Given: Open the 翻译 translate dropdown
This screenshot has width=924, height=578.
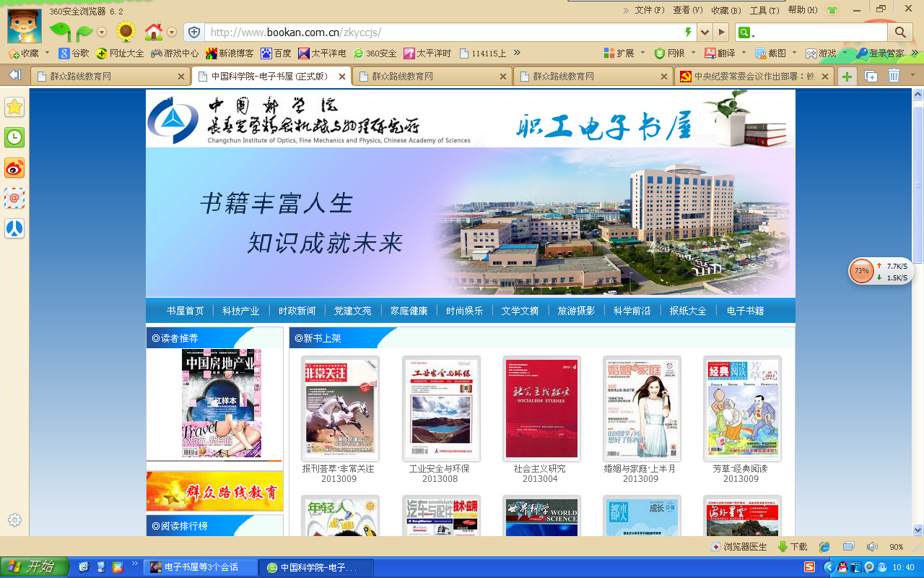Looking at the screenshot, I should pyautogui.click(x=744, y=53).
